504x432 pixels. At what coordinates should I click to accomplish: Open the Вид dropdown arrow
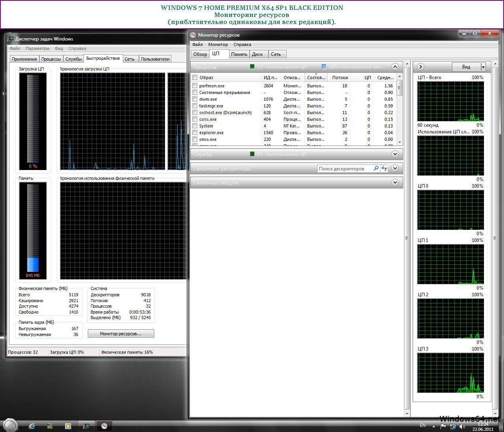(483, 67)
